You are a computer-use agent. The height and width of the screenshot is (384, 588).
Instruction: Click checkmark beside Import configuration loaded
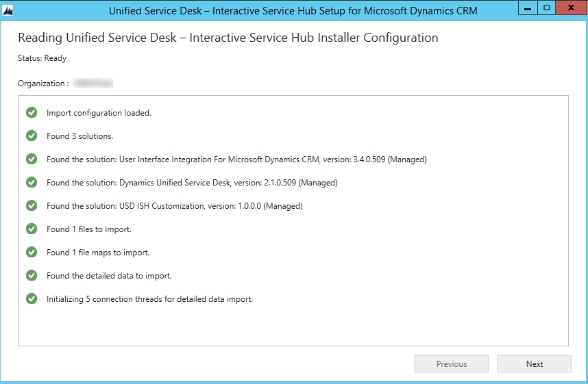(32, 113)
